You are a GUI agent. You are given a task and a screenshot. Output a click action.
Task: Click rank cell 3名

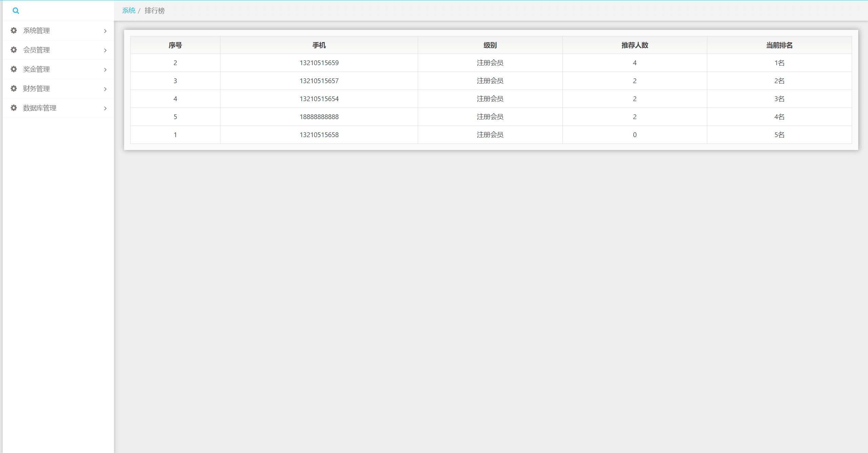(780, 99)
